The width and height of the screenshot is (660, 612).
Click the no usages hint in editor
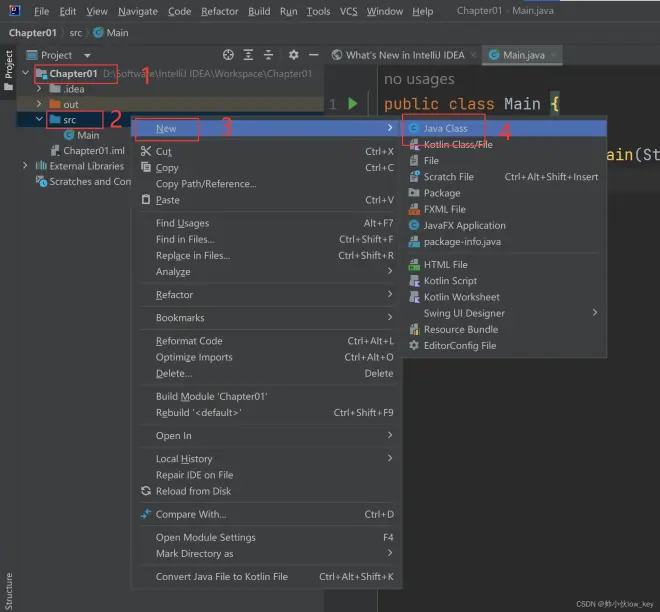coord(419,79)
